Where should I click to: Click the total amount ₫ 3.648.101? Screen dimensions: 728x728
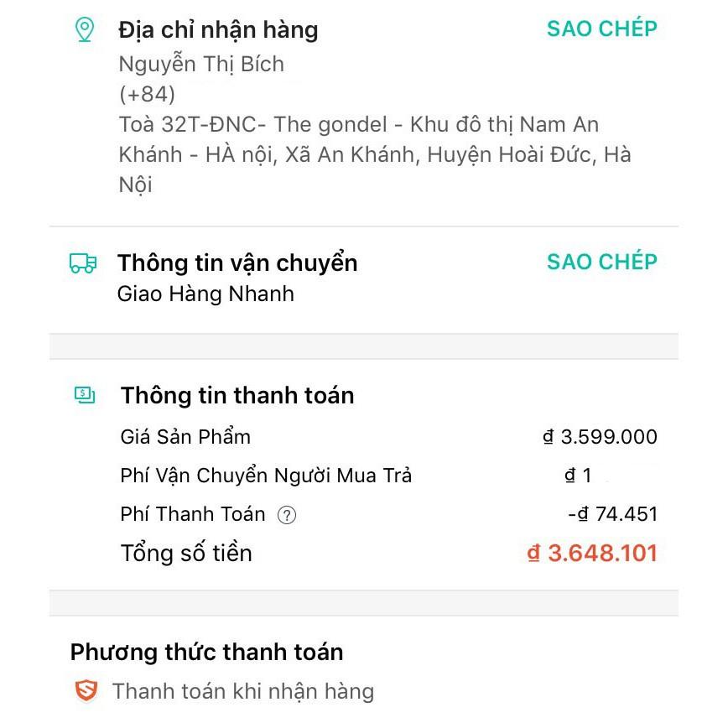[592, 554]
